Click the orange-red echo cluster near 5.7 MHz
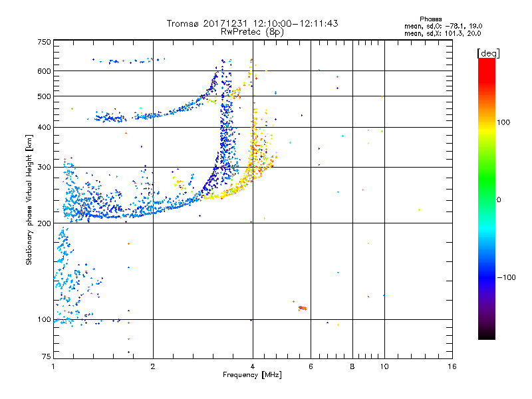 (303, 308)
